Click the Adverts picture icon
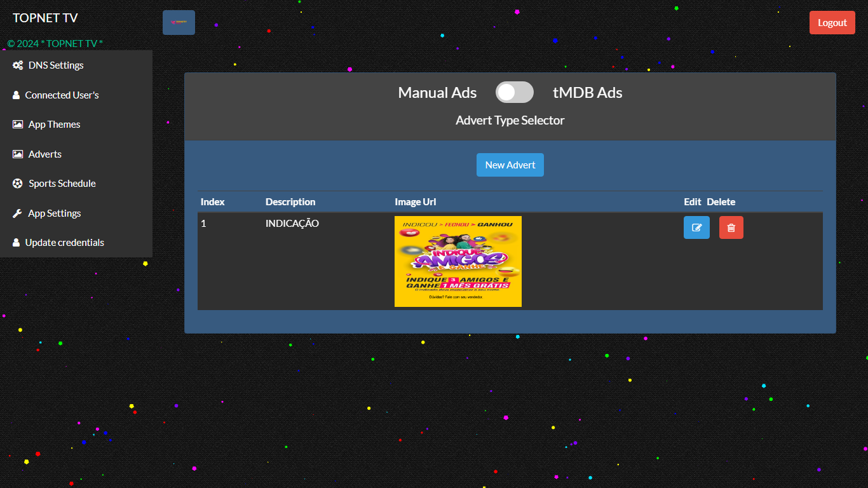This screenshot has width=868, height=488. pyautogui.click(x=18, y=154)
